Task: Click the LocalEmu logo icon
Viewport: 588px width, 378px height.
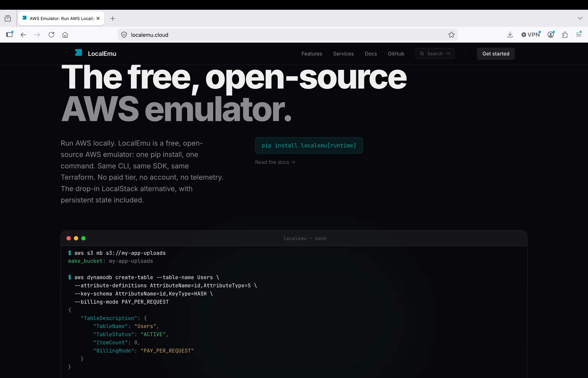Action: [79, 53]
